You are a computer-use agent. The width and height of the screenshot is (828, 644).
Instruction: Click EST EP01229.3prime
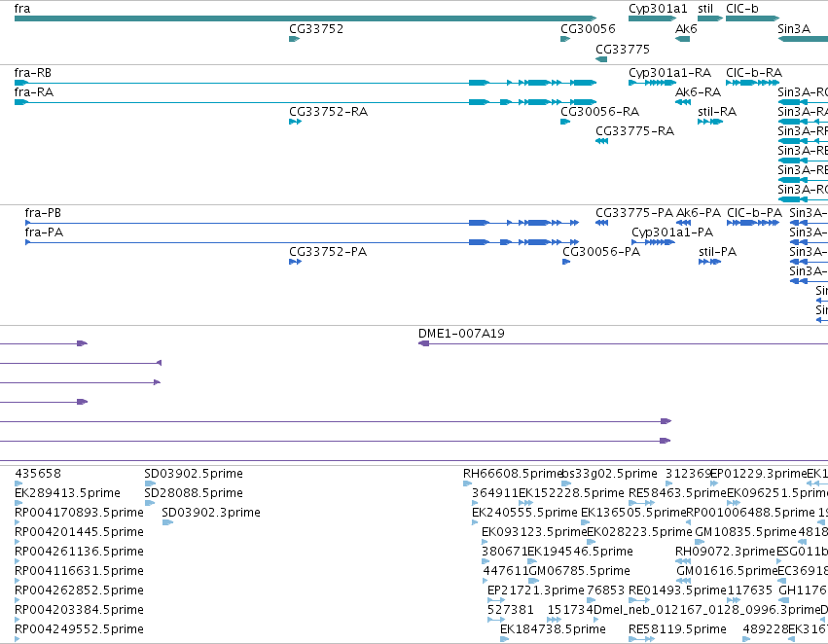[x=759, y=474]
